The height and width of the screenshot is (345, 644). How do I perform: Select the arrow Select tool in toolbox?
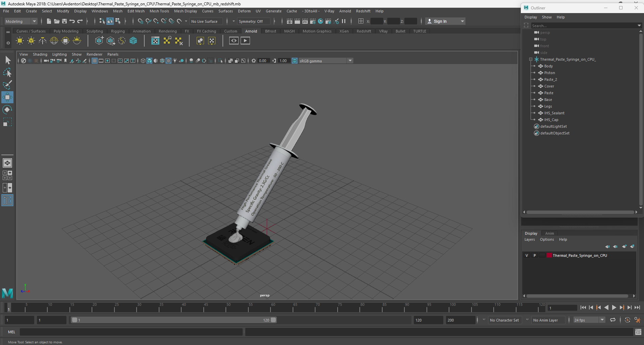pyautogui.click(x=7, y=60)
